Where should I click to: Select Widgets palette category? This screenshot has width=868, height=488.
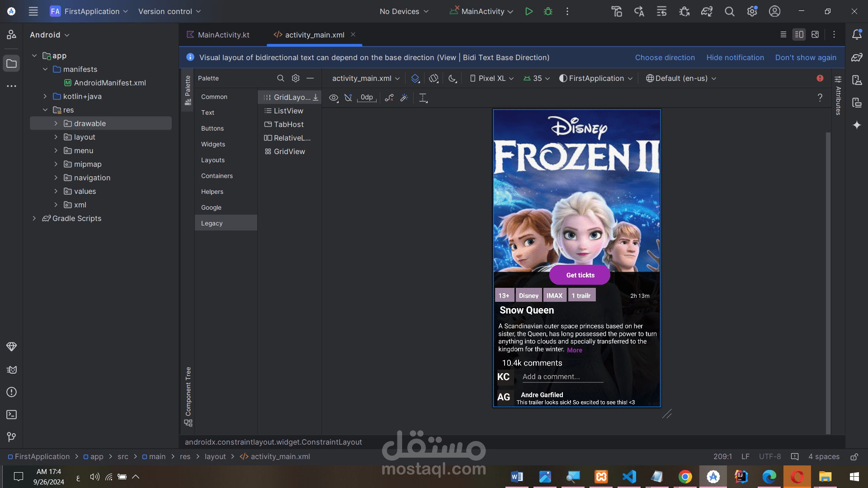[x=226, y=144]
